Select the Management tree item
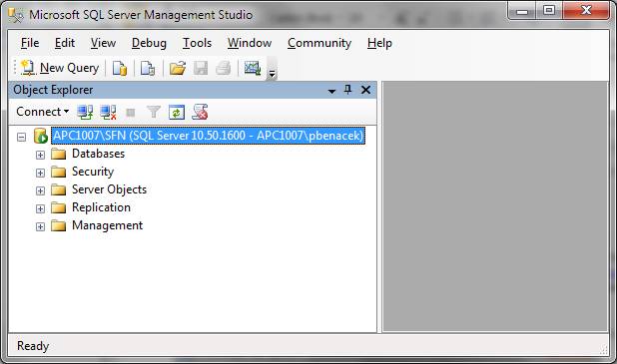 (107, 225)
